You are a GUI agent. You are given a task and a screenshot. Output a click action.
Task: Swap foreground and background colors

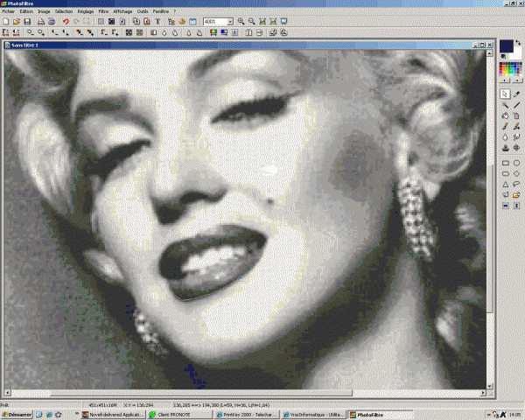[516, 41]
